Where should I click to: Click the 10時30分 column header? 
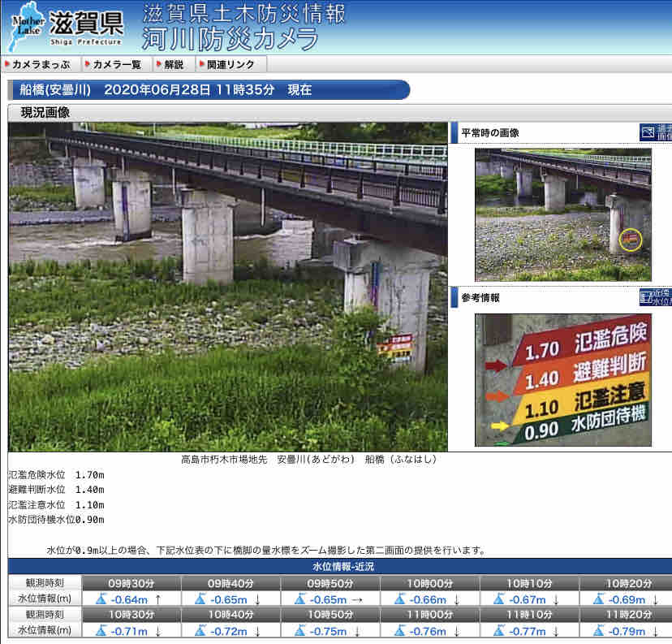tap(131, 615)
